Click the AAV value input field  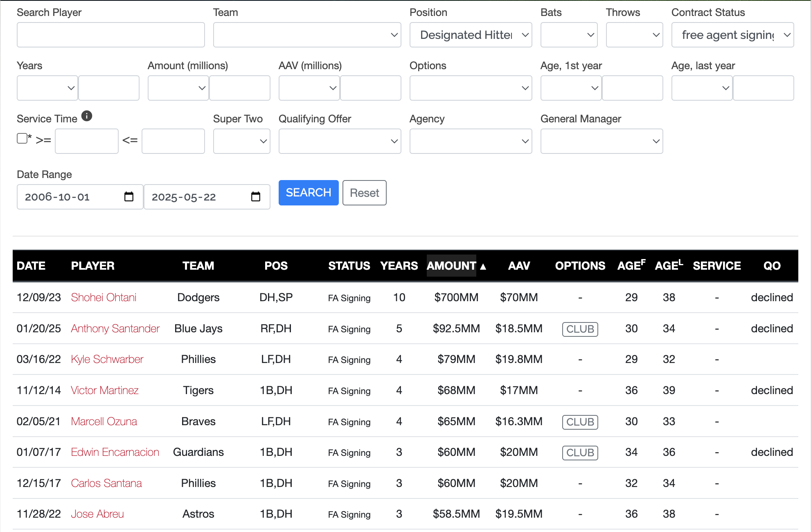click(371, 88)
